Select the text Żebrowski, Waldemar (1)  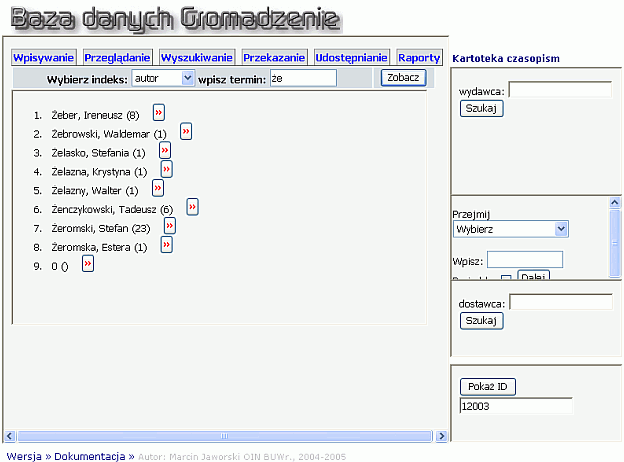(x=109, y=134)
